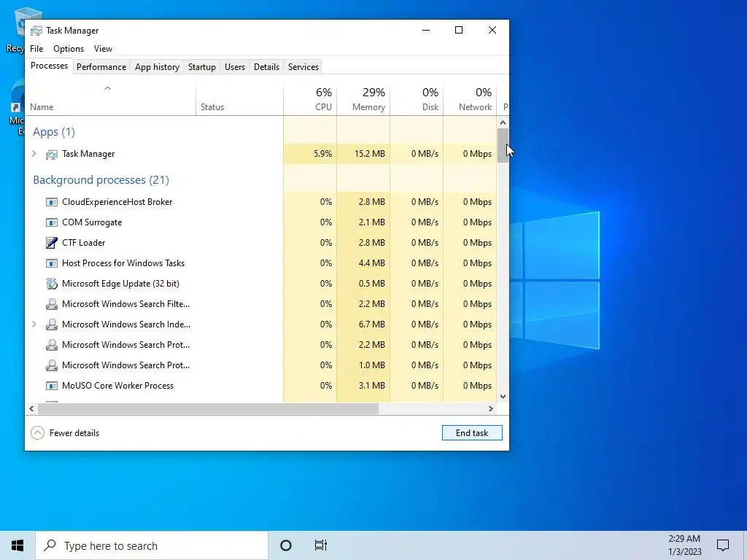Screen dimensions: 747x560
Task: Click the Host Process for Windows Tasks icon
Action: [x=52, y=263]
